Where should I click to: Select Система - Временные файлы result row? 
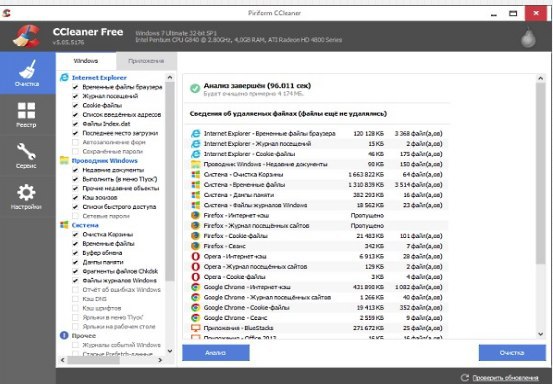[x=316, y=185]
